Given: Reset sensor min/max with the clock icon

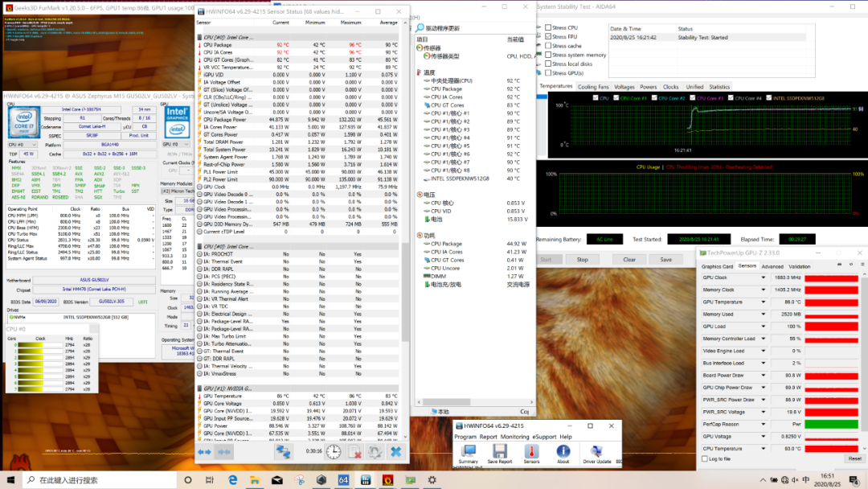Looking at the screenshot, I should [334, 452].
